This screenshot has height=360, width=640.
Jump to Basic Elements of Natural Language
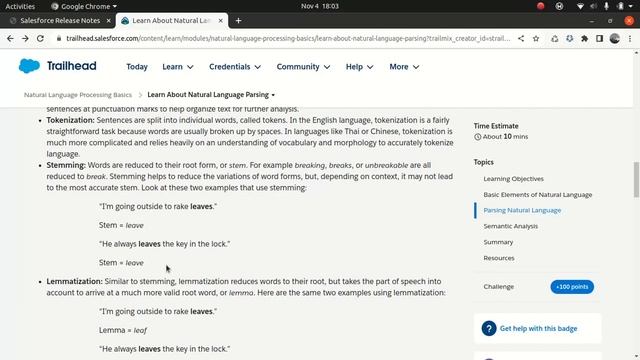[538, 195]
